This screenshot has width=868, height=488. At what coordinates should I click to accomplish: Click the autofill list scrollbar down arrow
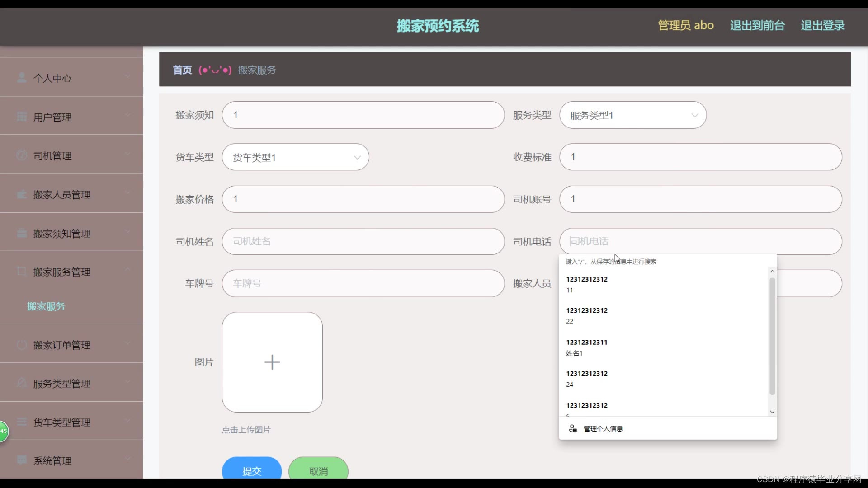click(x=772, y=412)
